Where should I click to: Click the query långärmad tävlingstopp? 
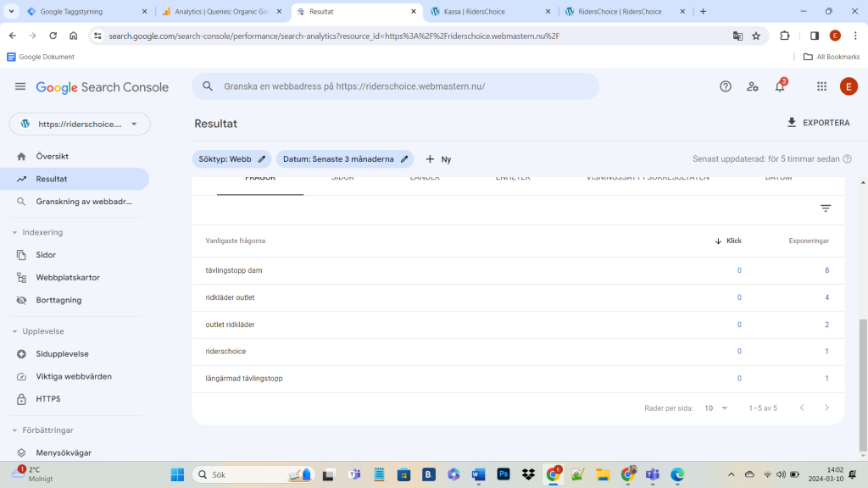click(x=244, y=379)
